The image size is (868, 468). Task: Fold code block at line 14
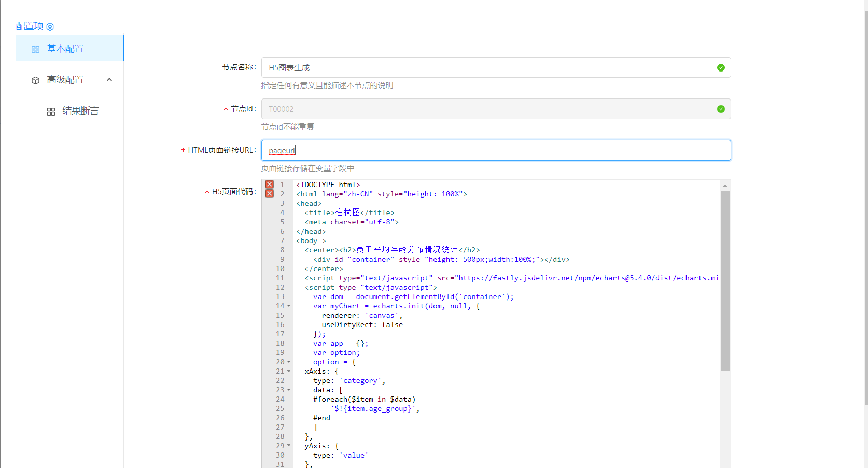tap(289, 306)
